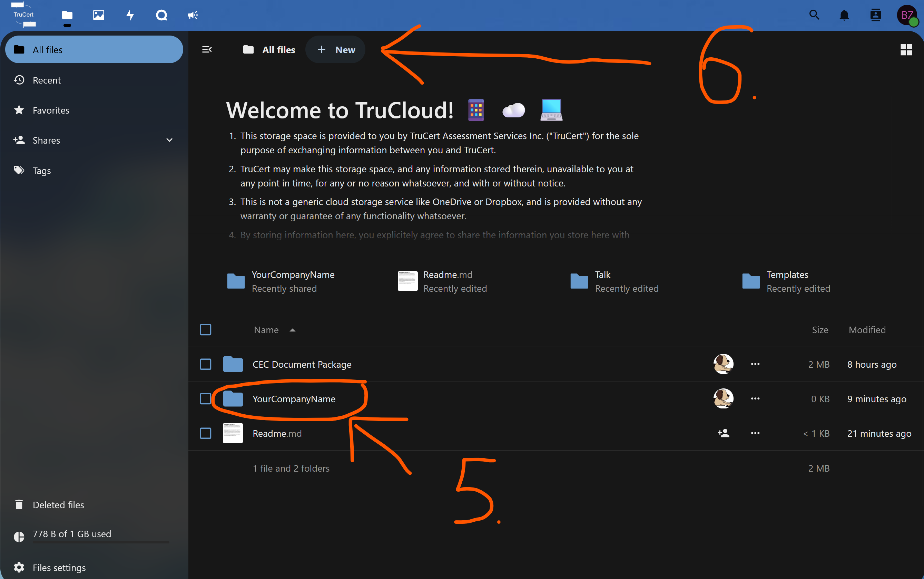Open the New file dropdown button
Viewport: 924px width, 579px height.
[335, 49]
